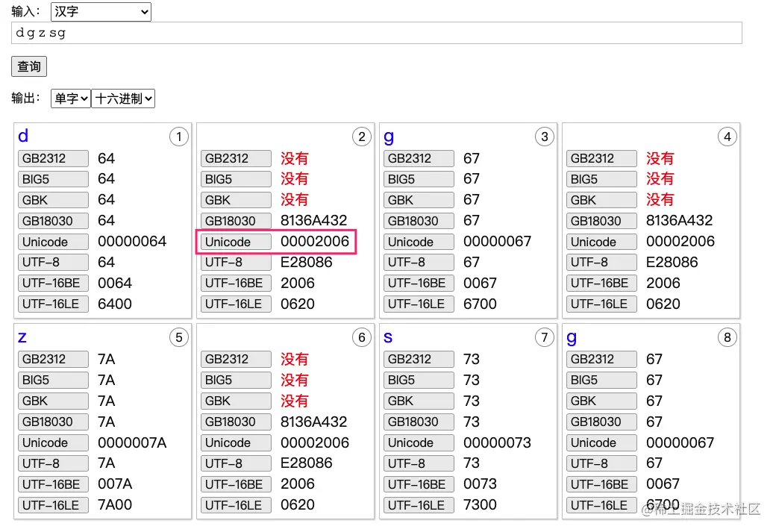This screenshot has width=776, height=532.
Task: Click the UTF-8 button in card 1
Action: 54,263
